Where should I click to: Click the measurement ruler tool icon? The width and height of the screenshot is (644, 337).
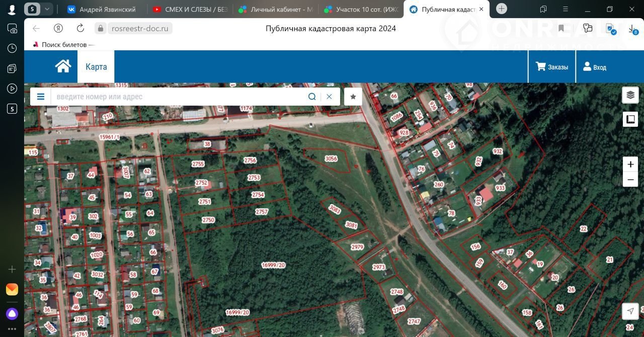click(630, 119)
